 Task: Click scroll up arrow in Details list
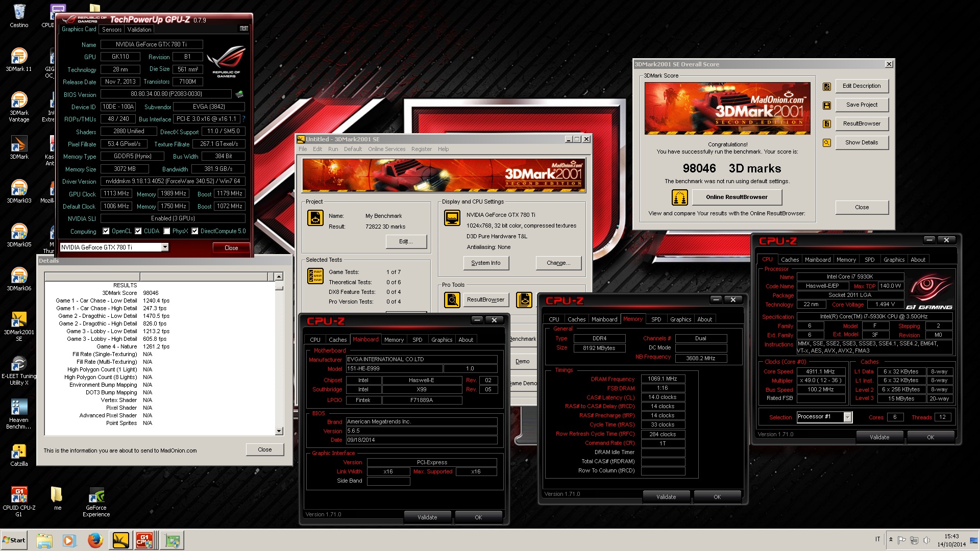click(x=279, y=277)
